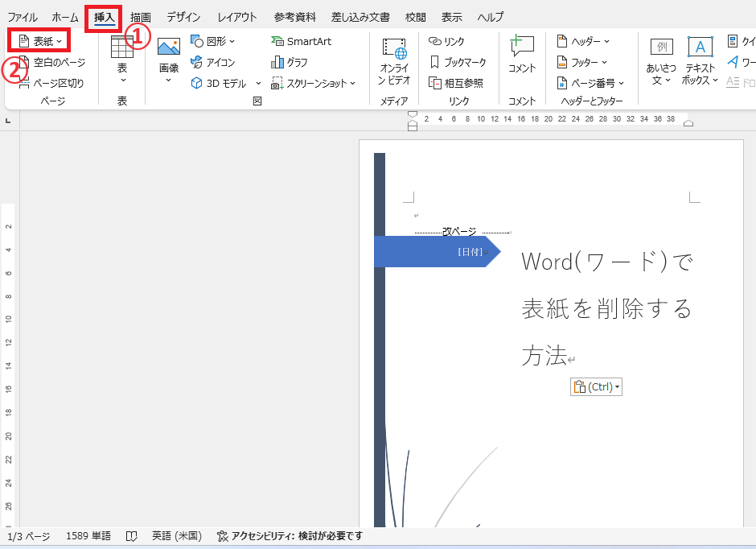Open the ページ番号 page number dropdown
Image resolution: width=756 pixels, height=549 pixels.
(x=590, y=83)
